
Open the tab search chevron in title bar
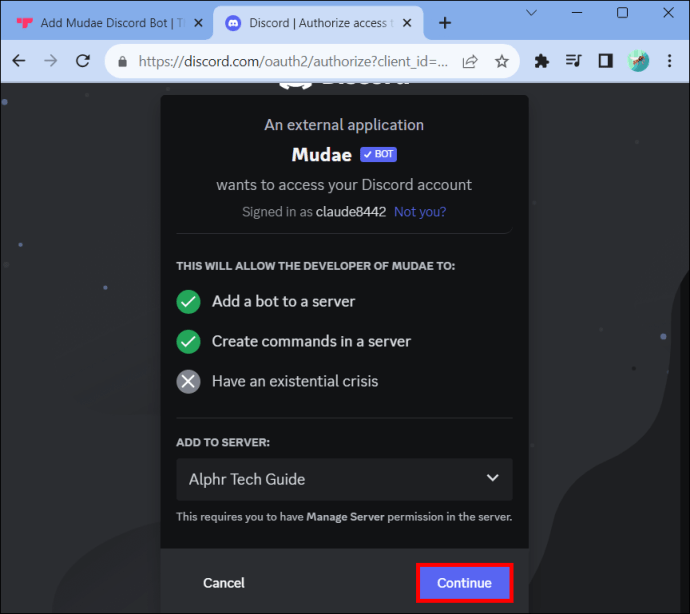pos(532,13)
